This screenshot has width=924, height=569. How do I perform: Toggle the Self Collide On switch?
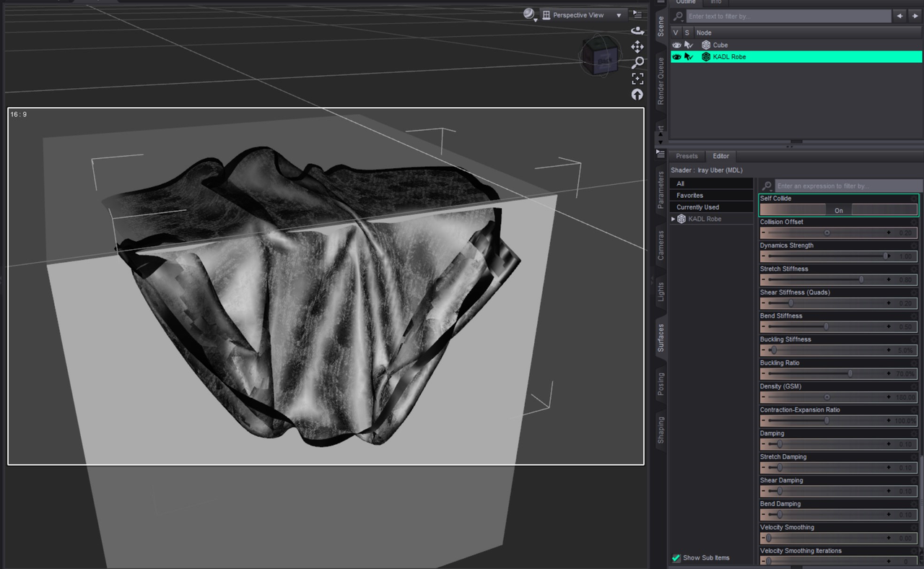tap(839, 210)
